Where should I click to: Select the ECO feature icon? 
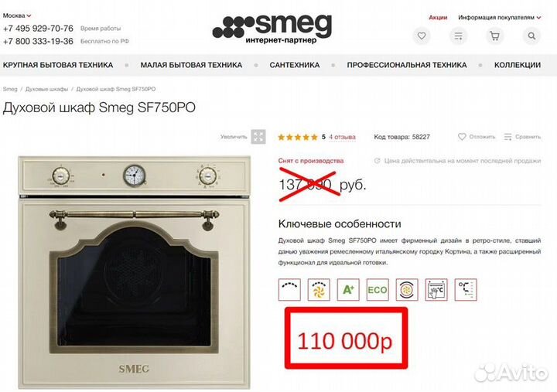(378, 290)
